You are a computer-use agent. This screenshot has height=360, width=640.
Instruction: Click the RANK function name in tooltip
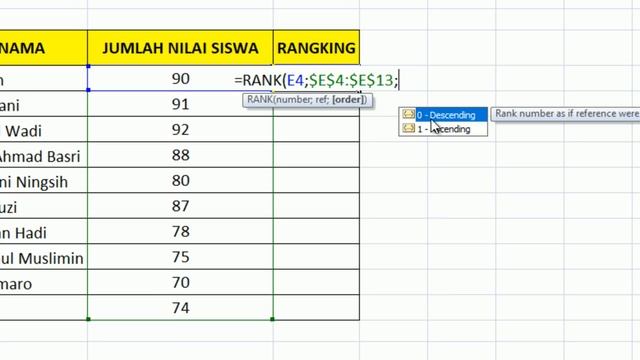pyautogui.click(x=260, y=100)
